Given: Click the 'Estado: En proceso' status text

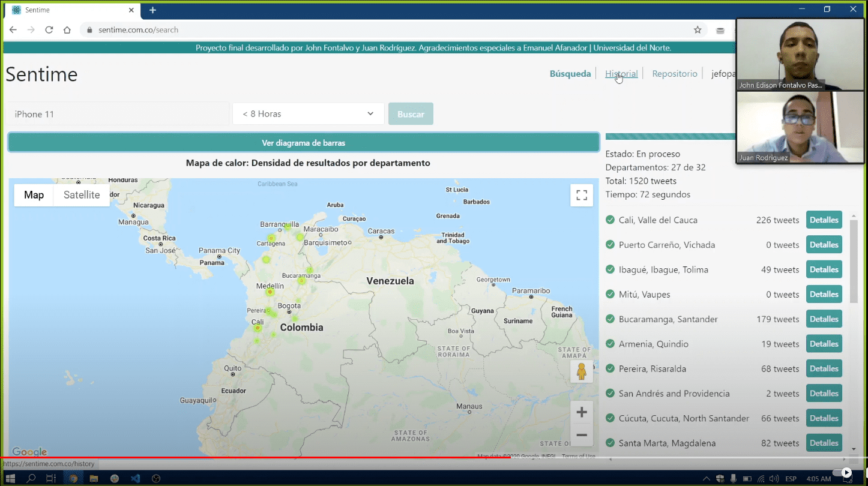Looking at the screenshot, I should (642, 154).
